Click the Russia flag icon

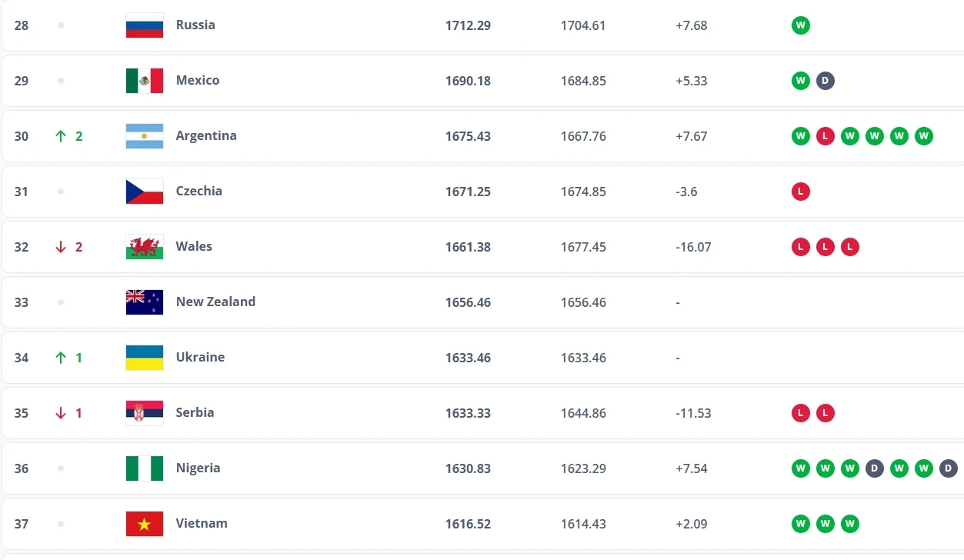(x=145, y=25)
